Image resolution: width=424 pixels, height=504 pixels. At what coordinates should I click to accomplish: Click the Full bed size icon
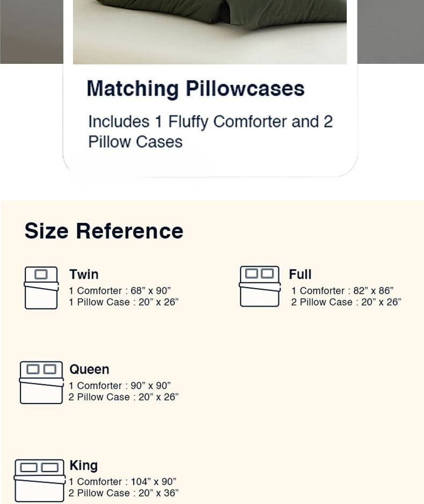point(260,286)
